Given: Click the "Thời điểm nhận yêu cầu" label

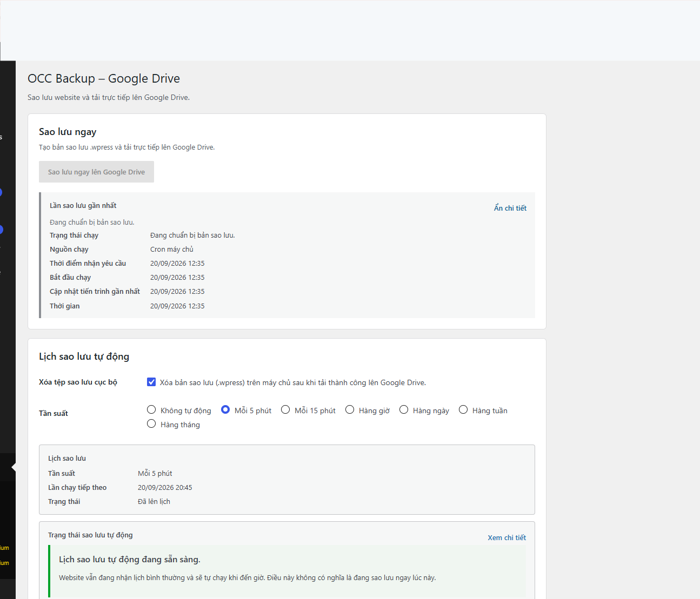Looking at the screenshot, I should pos(88,263).
